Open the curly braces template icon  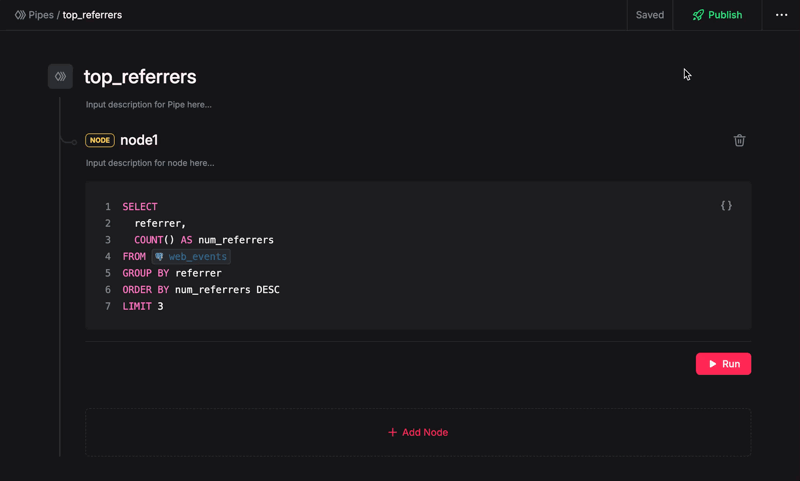pyautogui.click(x=726, y=206)
